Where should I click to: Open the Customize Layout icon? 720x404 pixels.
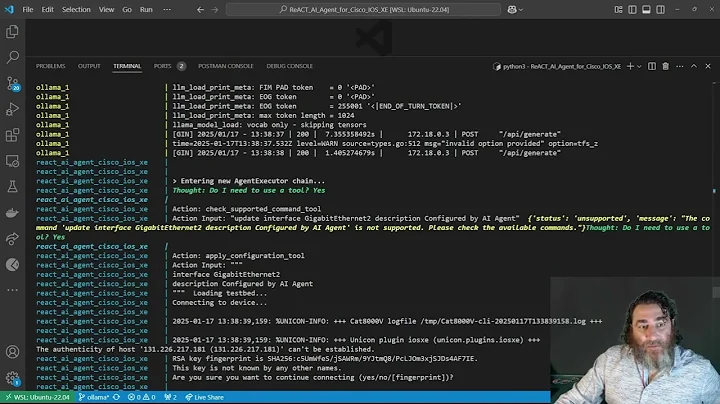tap(619, 9)
